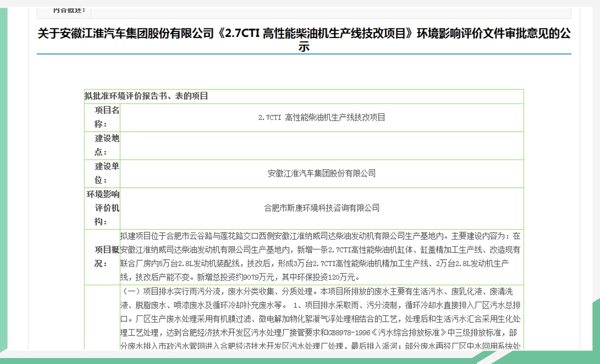The image size is (600, 364).
Task: Click the 环境影响评价机构 label cell
Action: (x=102, y=208)
